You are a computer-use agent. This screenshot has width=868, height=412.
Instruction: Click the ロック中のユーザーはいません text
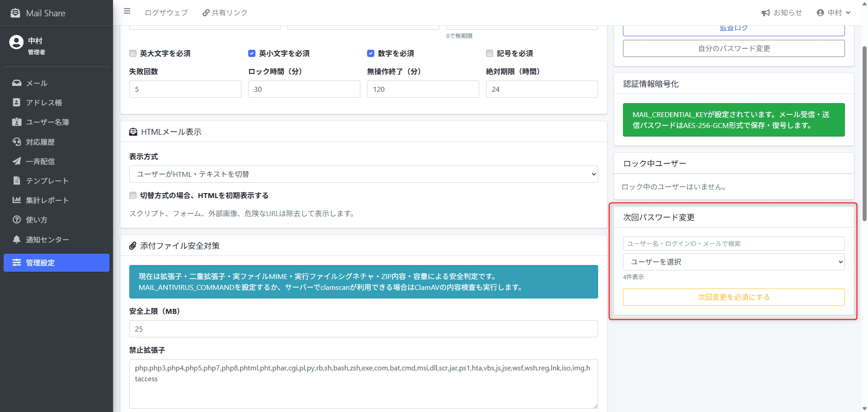tap(674, 187)
